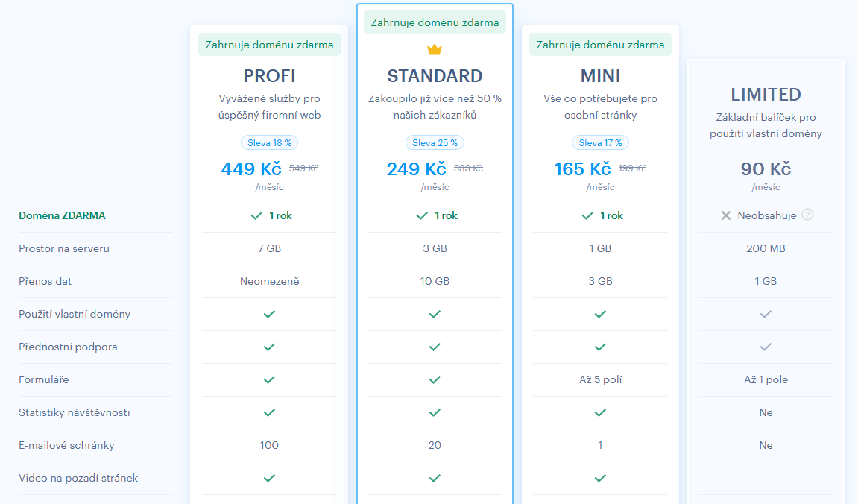The width and height of the screenshot is (858, 504).
Task: Click the E-mailové schránky row label
Action: pyautogui.click(x=66, y=445)
